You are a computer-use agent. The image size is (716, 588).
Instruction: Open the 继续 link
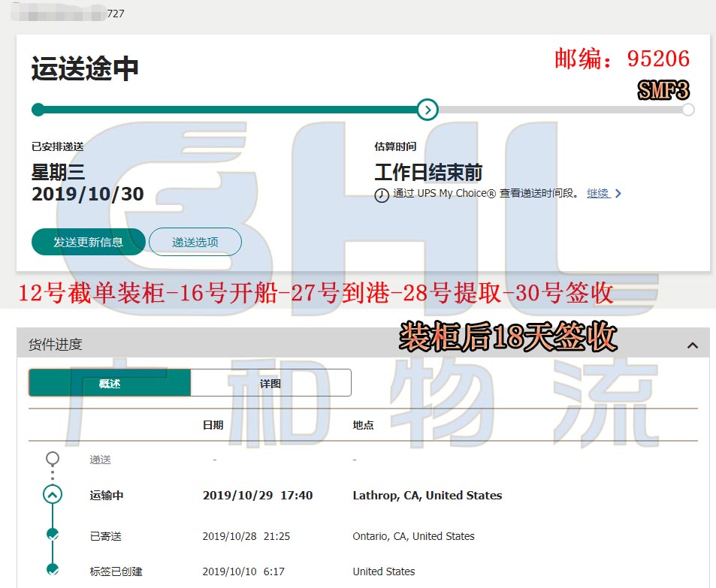(x=597, y=194)
